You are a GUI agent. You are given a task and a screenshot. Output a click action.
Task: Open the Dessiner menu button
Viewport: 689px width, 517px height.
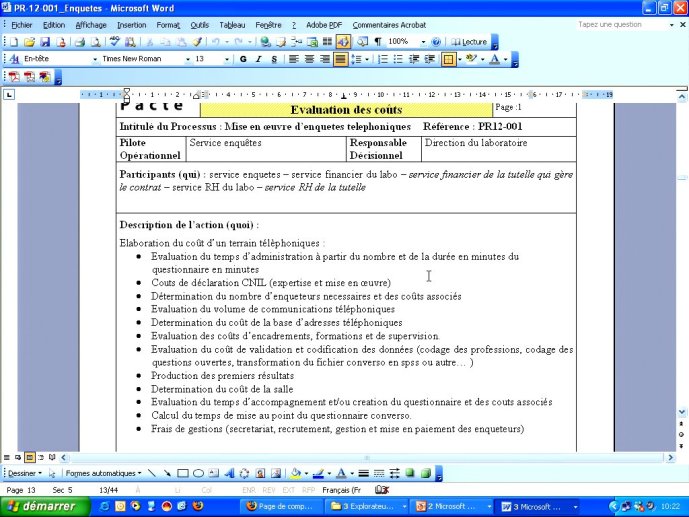[x=25, y=474]
